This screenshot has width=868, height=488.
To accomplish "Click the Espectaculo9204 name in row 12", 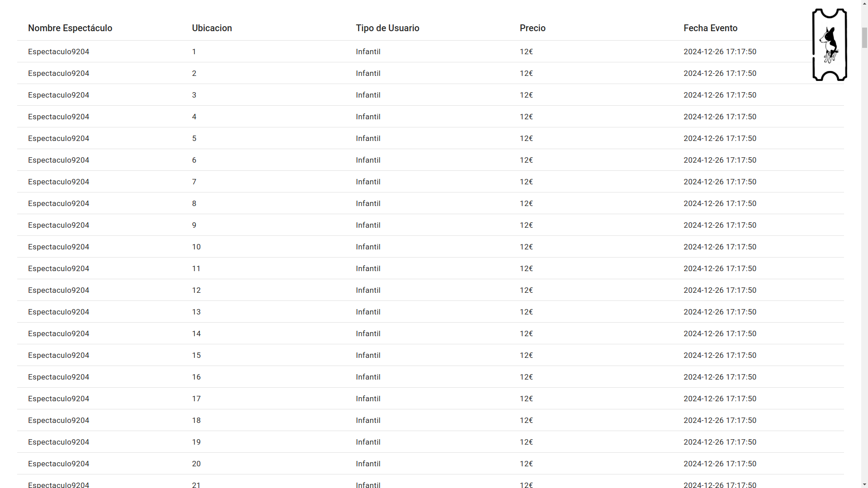I will pos(58,290).
